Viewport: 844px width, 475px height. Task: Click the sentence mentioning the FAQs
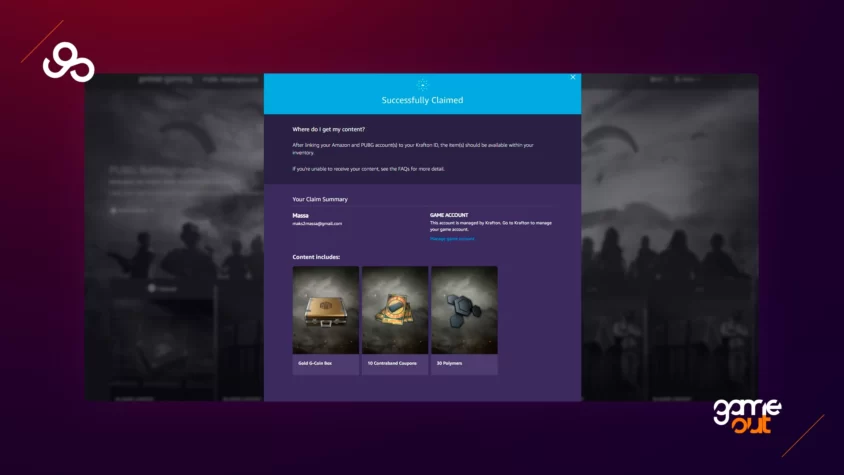[x=368, y=169]
